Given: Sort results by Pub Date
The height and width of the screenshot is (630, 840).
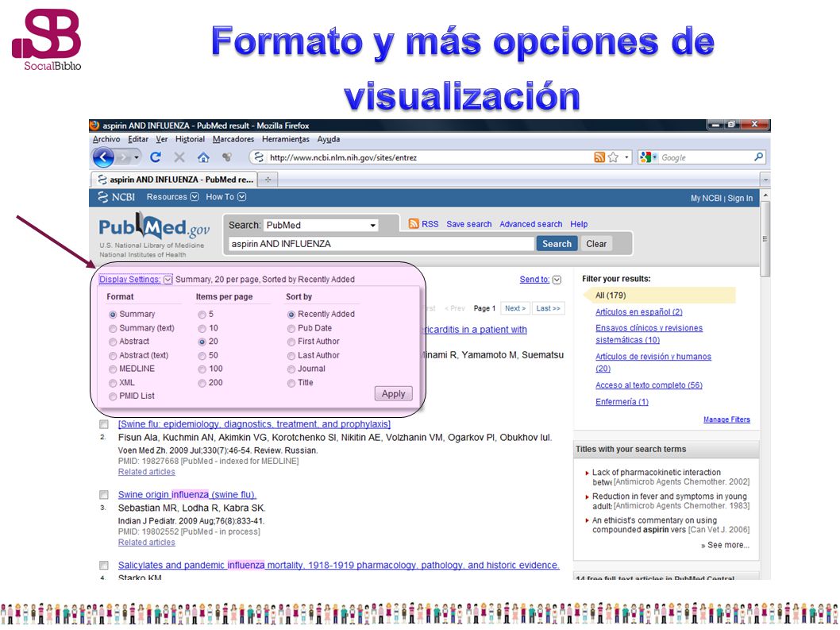Looking at the screenshot, I should click(291, 329).
